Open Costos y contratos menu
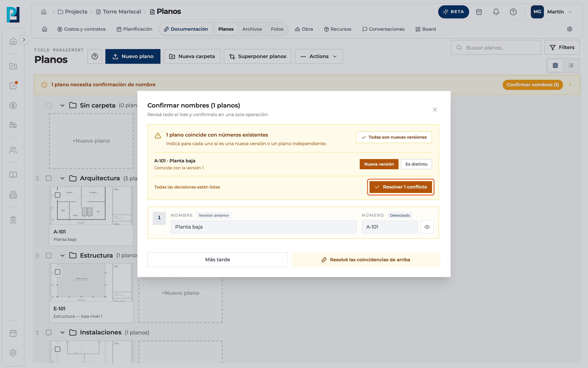The width and height of the screenshot is (588, 368). point(81,29)
